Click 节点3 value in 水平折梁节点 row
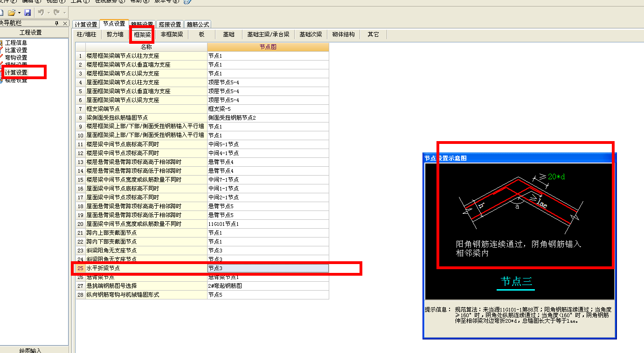This screenshot has height=353, width=644. [x=268, y=268]
